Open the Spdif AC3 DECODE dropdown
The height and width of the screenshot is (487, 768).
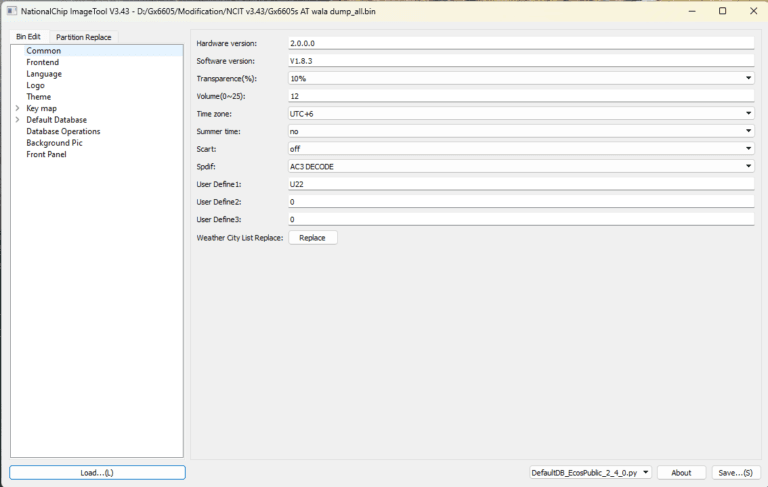520,166
